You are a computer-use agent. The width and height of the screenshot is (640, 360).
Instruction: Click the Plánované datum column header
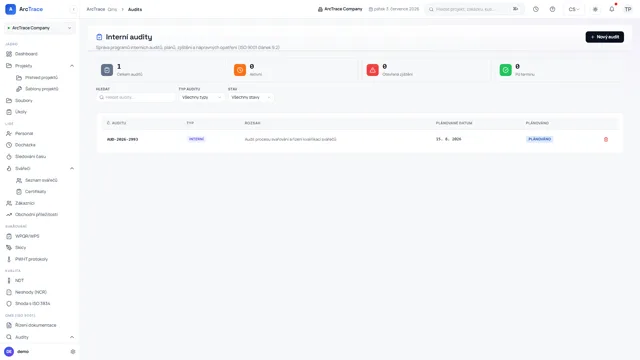tap(454, 123)
